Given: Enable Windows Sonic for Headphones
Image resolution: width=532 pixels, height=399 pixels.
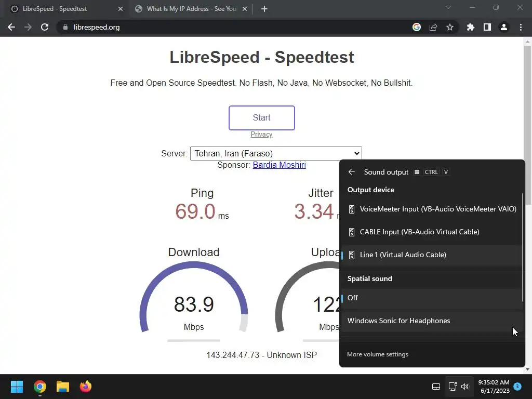Looking at the screenshot, I should 432,321.
